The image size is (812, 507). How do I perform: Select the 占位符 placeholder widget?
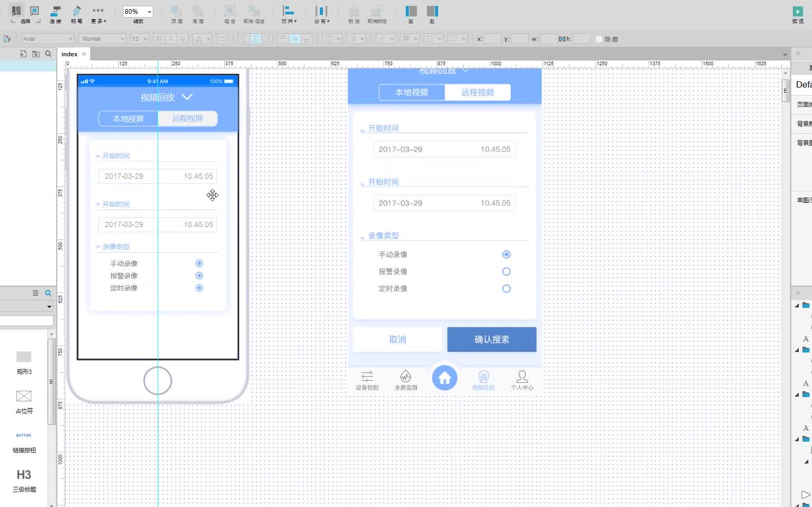tap(24, 402)
